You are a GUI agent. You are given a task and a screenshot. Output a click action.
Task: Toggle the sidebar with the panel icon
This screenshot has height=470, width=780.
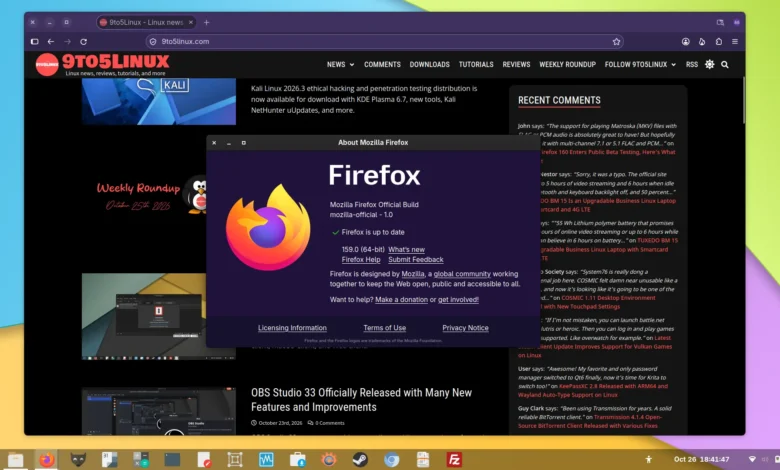tap(34, 42)
